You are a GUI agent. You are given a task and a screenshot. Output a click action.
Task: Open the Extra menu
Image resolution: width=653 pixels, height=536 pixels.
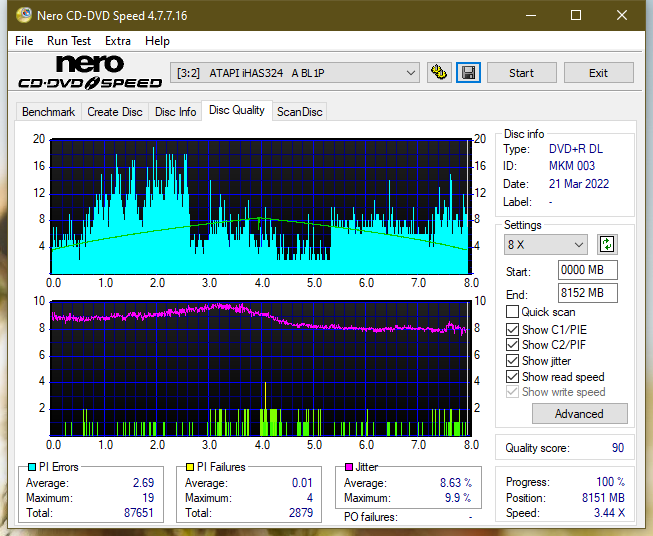118,41
